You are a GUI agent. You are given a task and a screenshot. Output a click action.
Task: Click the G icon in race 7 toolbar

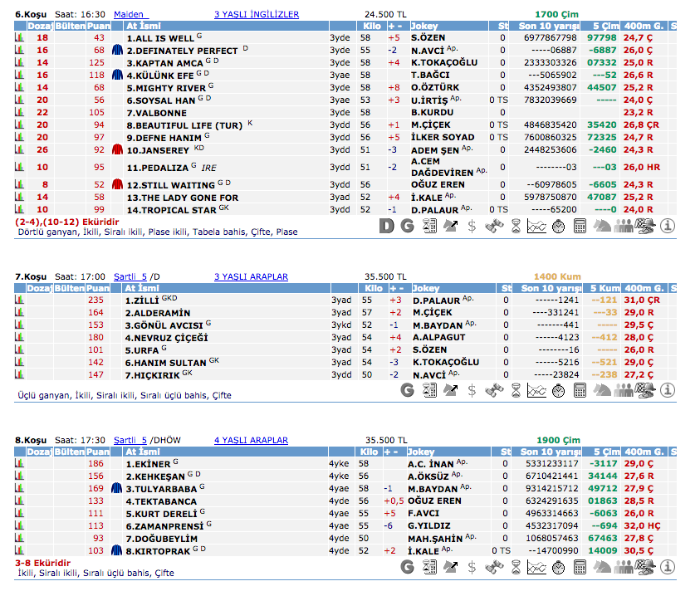tap(407, 388)
